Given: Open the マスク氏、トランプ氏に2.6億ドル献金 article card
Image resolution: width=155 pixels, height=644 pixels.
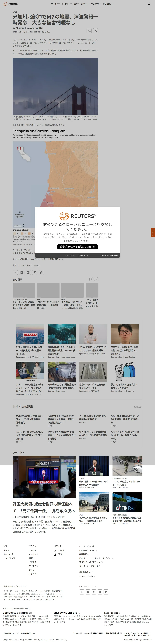Looking at the screenshot, I should pos(73,296).
